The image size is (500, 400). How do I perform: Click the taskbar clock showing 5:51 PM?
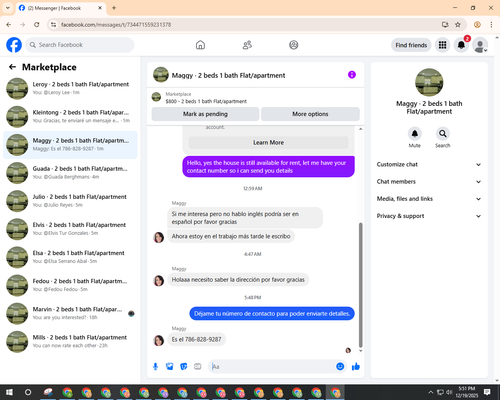point(466,392)
